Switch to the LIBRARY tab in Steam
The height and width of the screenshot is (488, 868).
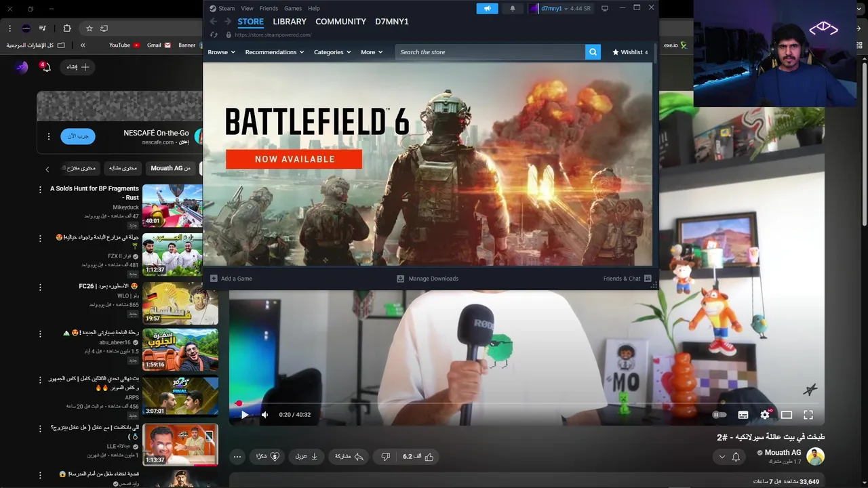pyautogui.click(x=290, y=22)
